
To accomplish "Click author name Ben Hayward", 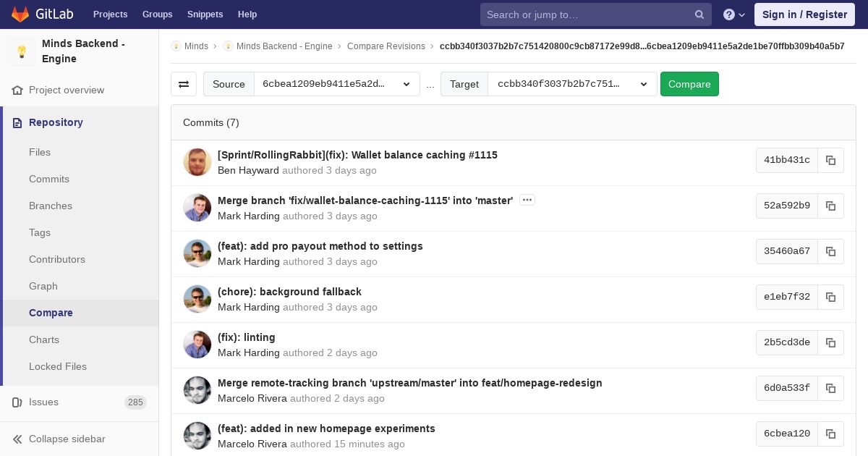I will [x=248, y=171].
